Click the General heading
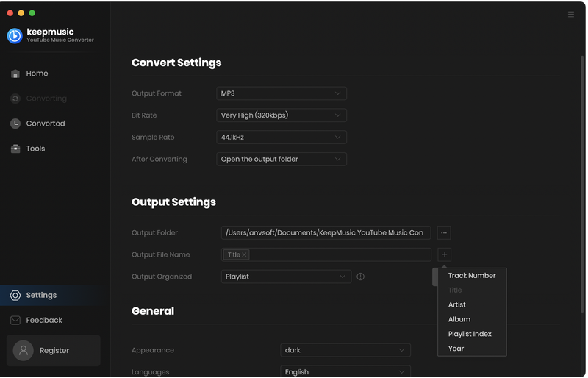This screenshot has height=378, width=588. (x=153, y=311)
